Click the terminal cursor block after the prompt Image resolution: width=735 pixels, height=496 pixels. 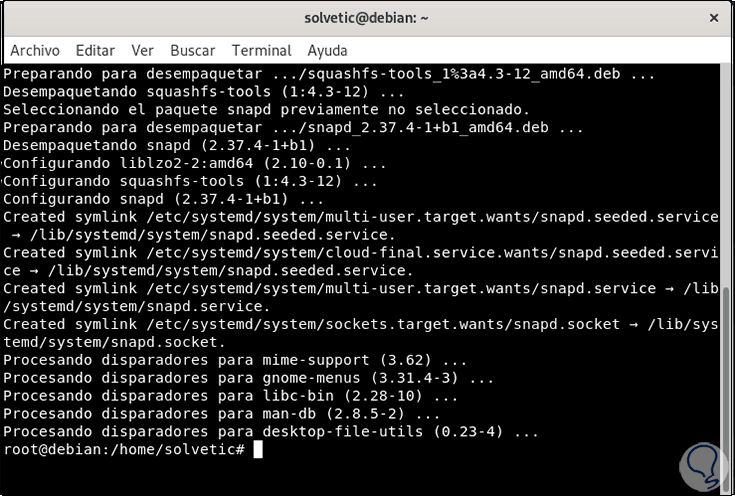(258, 450)
